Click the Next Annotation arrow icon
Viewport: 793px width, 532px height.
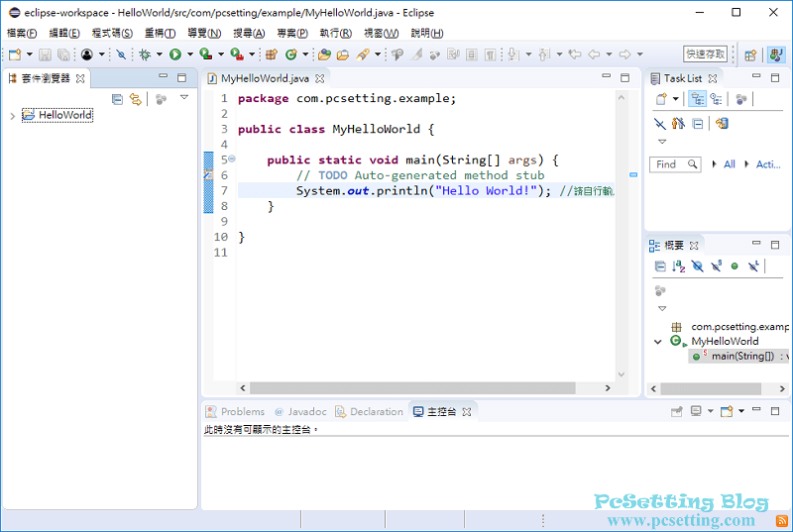coord(513,54)
